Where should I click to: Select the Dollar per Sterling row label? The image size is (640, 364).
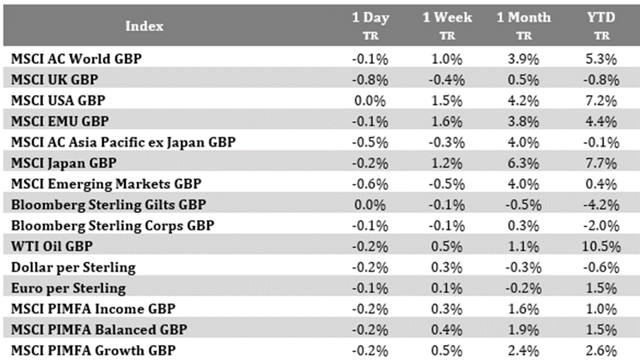pyautogui.click(x=73, y=267)
